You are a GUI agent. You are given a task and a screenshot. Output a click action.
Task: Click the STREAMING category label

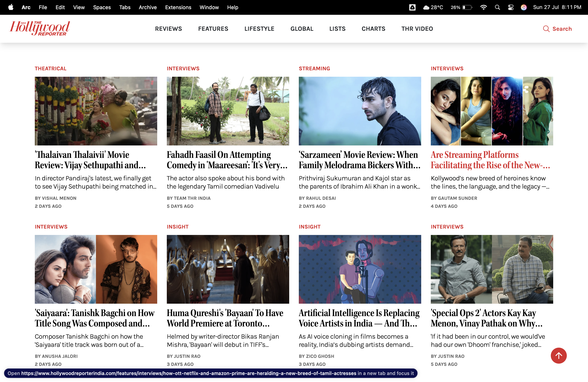[x=314, y=69]
